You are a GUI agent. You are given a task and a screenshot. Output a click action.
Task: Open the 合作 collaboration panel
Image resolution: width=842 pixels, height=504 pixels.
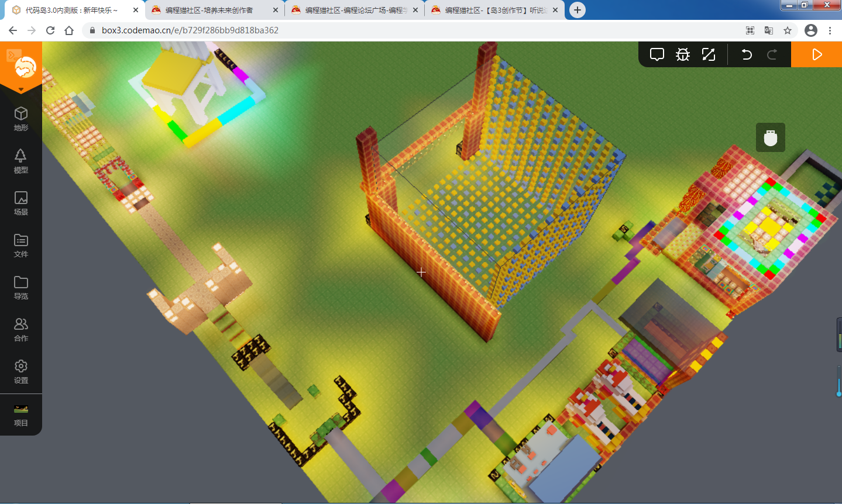point(21,329)
